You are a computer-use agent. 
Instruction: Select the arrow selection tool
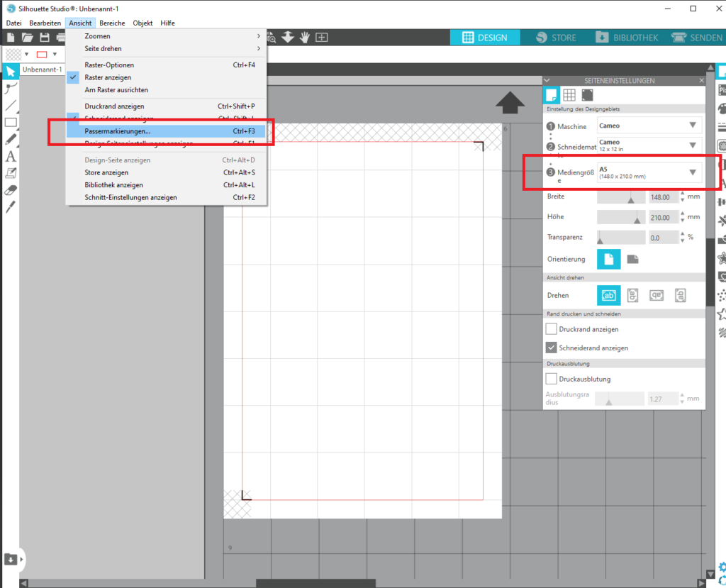pos(11,72)
